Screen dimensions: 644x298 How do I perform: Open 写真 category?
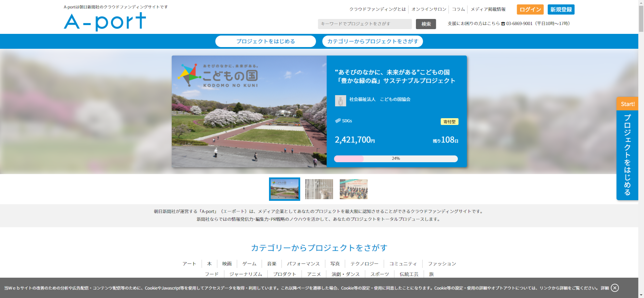[x=335, y=264]
